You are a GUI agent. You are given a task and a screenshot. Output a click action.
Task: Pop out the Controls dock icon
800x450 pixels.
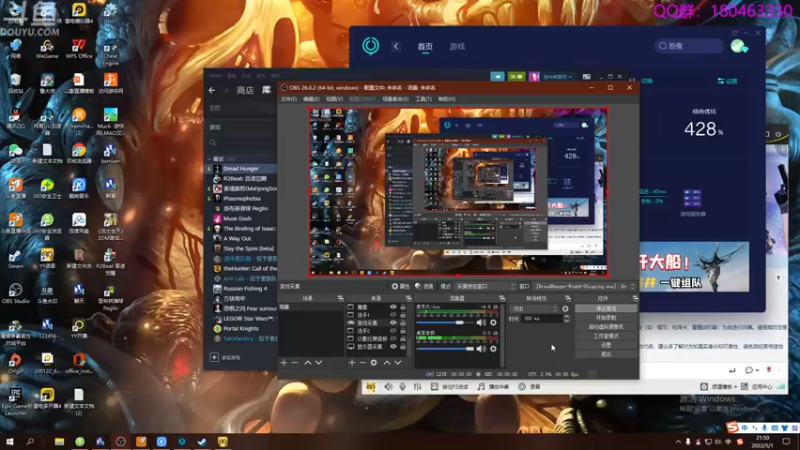pos(635,298)
